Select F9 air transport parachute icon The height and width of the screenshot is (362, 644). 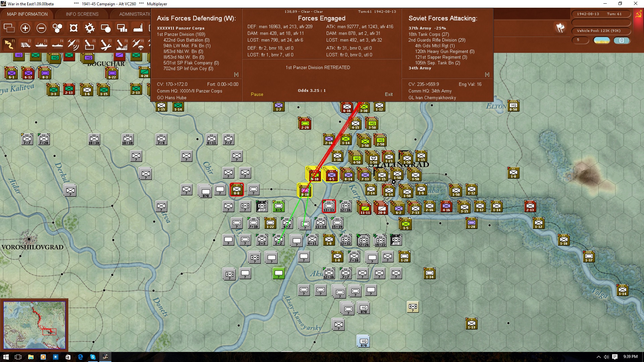138,45
